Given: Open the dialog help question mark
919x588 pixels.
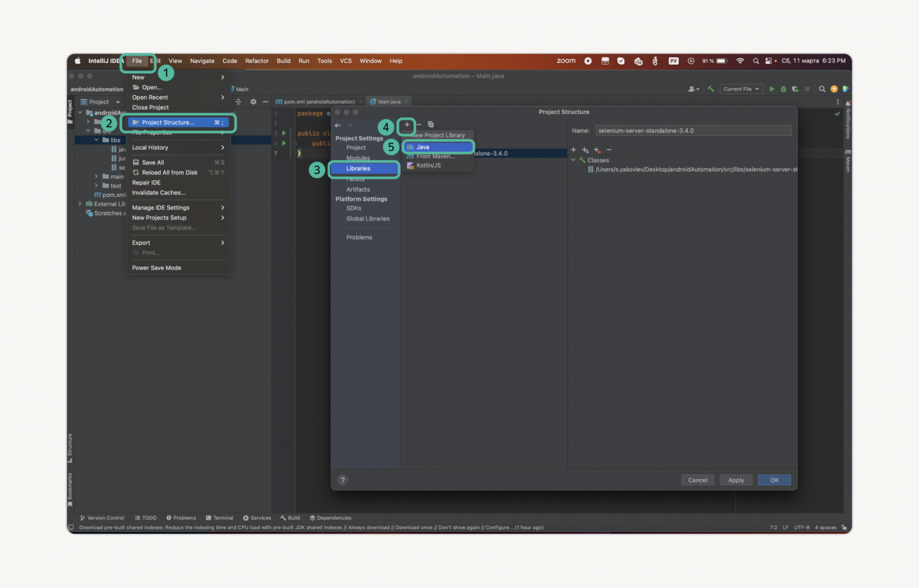Looking at the screenshot, I should point(343,480).
